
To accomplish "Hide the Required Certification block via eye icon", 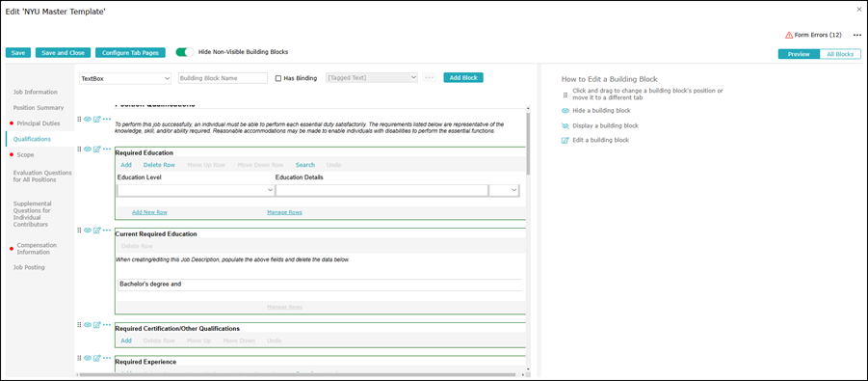I will pos(88,324).
